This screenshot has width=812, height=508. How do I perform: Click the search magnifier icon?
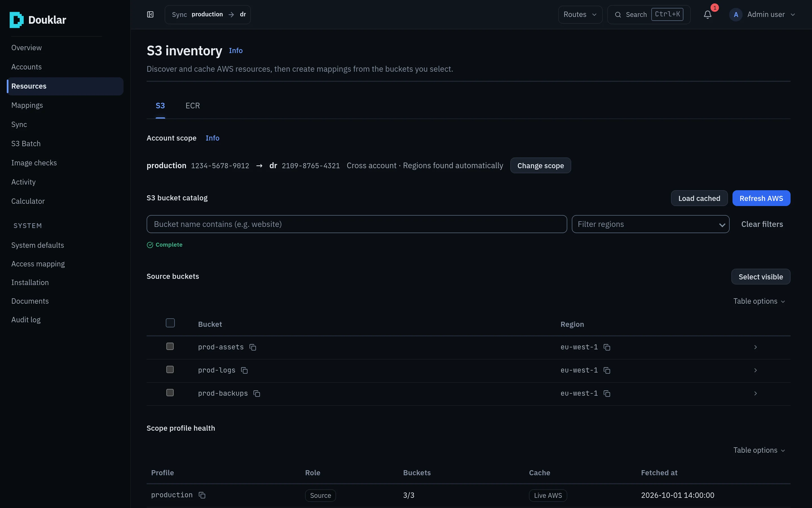[618, 15]
